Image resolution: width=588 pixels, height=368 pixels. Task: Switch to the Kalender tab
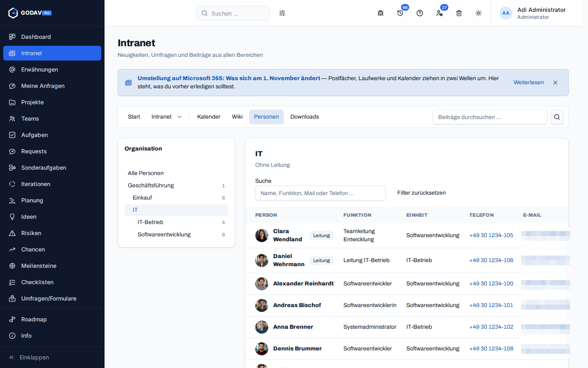click(x=209, y=117)
